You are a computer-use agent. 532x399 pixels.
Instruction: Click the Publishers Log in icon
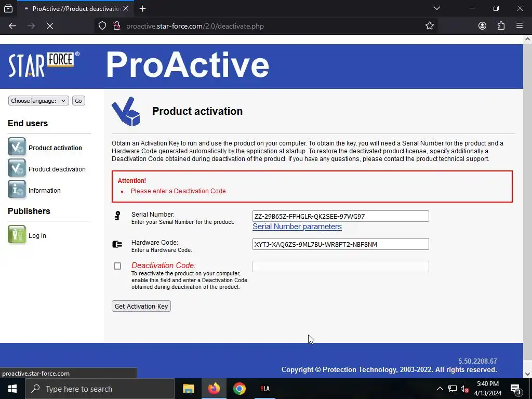(17, 234)
